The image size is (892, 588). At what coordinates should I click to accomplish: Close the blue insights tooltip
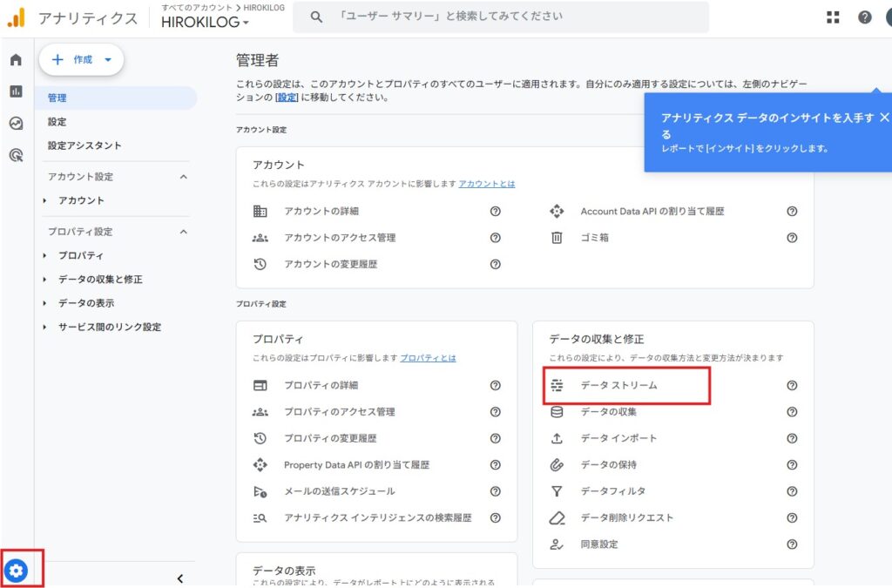pos(884,117)
